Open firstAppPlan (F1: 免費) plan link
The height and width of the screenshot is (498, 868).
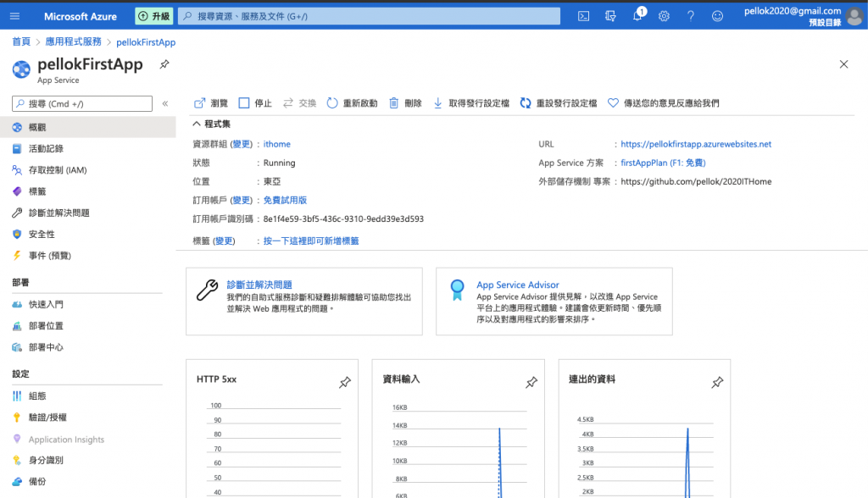(x=663, y=163)
